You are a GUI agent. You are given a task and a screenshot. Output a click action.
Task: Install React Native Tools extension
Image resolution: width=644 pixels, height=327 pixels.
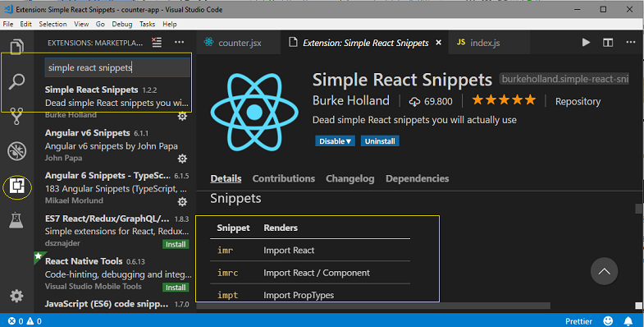(x=176, y=287)
